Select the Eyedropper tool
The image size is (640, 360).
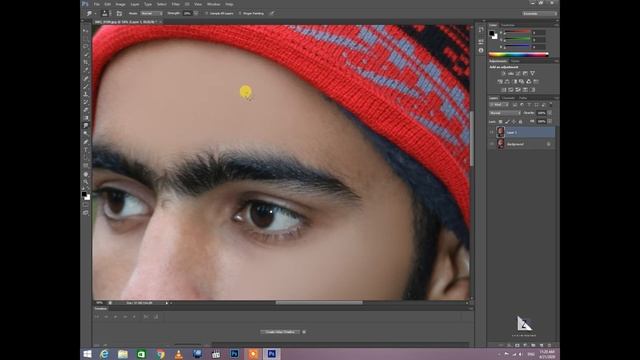[x=86, y=70]
